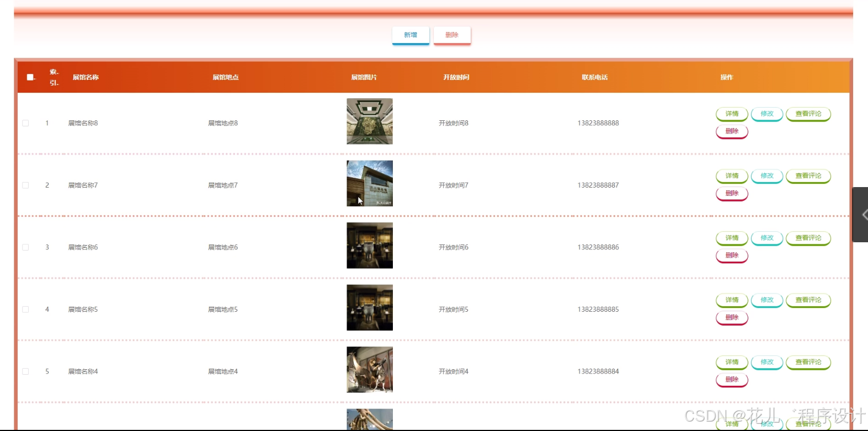Select the cell text 展馆地点8
The width and height of the screenshot is (868, 431).
point(223,123)
